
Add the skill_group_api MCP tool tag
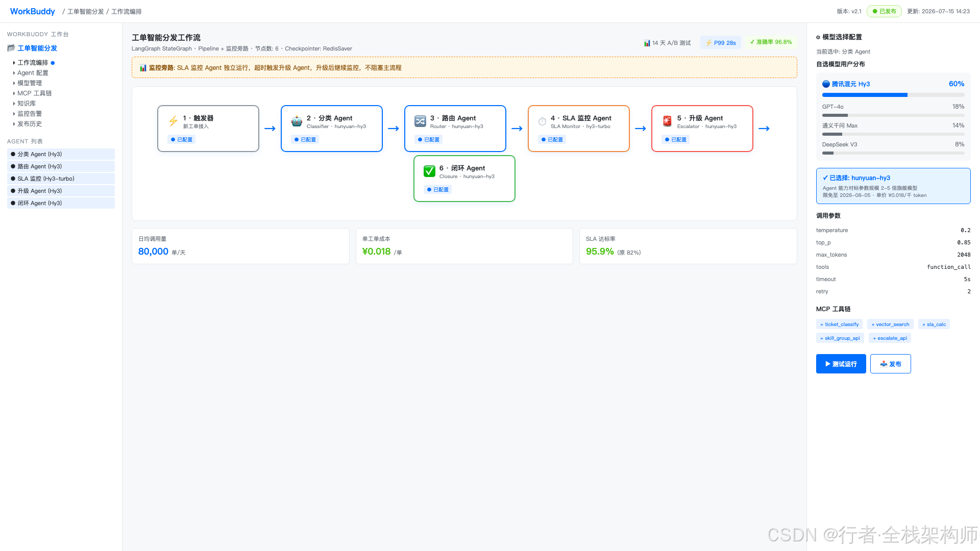(840, 338)
